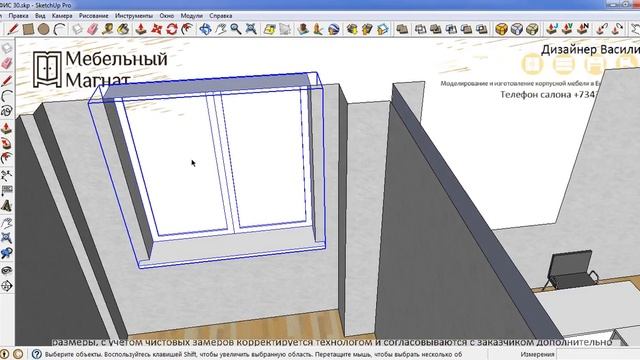Select the Arc tool in left sidebar
640x360 pixels.
pyautogui.click(x=7, y=96)
